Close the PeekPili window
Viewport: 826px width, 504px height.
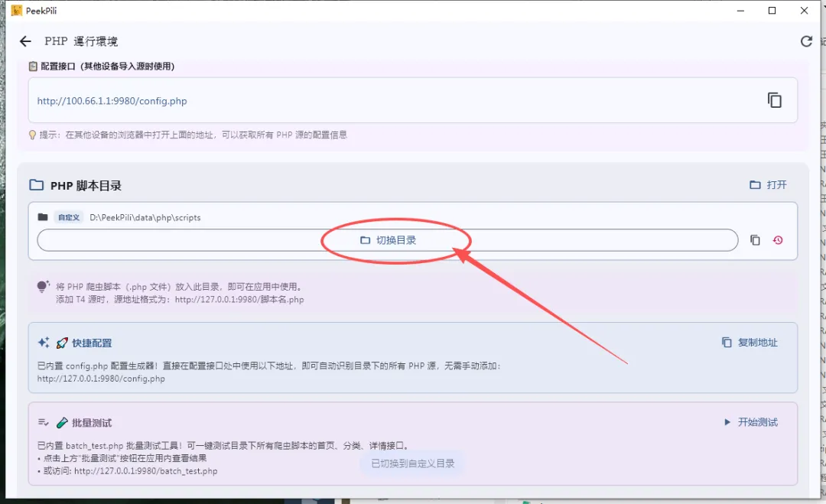click(x=804, y=11)
